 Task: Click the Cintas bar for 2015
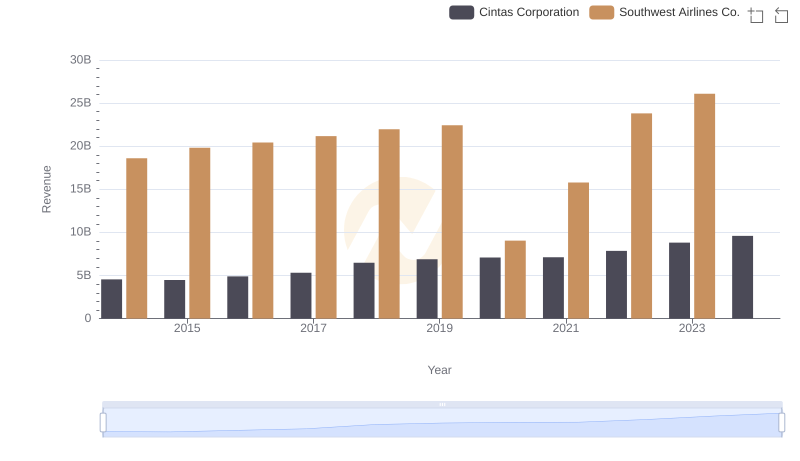point(174,299)
